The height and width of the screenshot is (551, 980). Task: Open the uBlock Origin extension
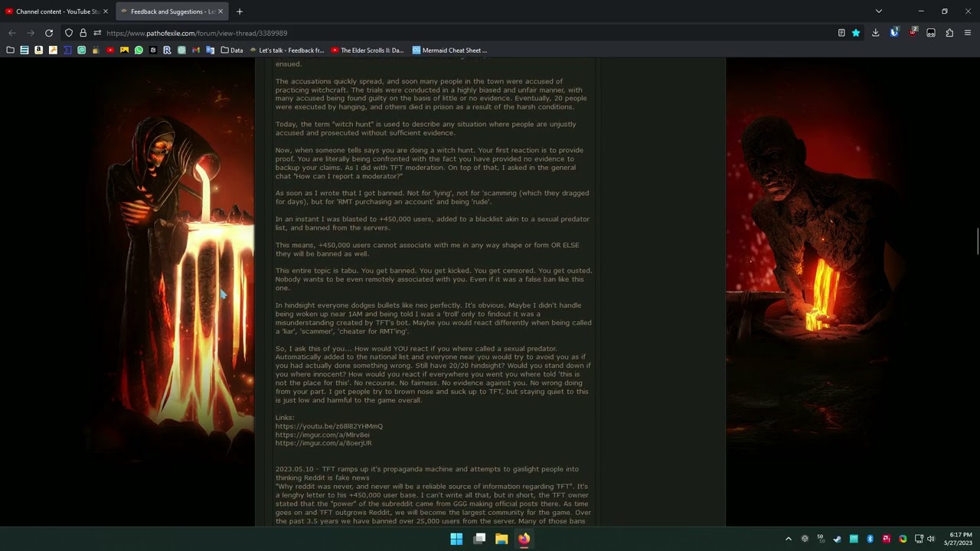tap(913, 33)
